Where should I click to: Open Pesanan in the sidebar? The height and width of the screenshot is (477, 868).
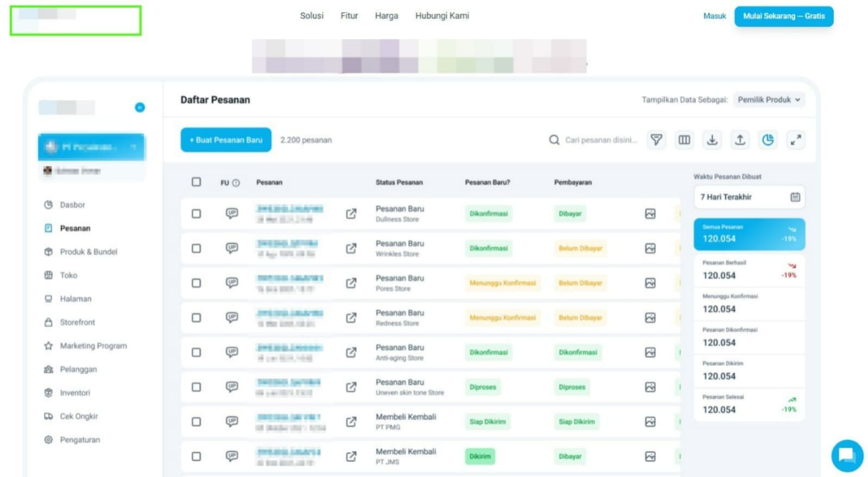click(75, 228)
